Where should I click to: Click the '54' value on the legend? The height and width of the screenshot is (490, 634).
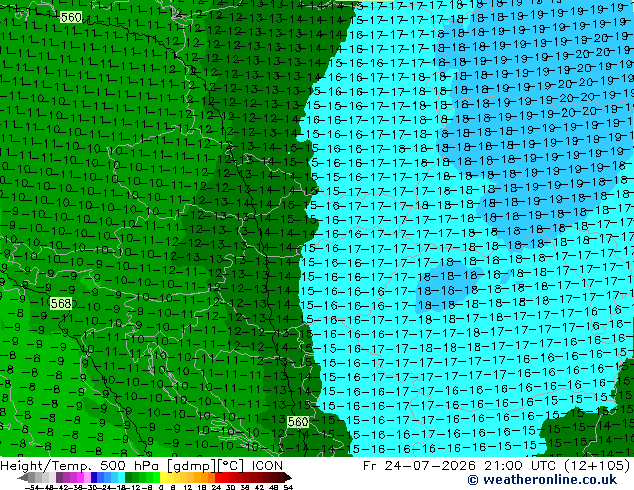tap(288, 487)
